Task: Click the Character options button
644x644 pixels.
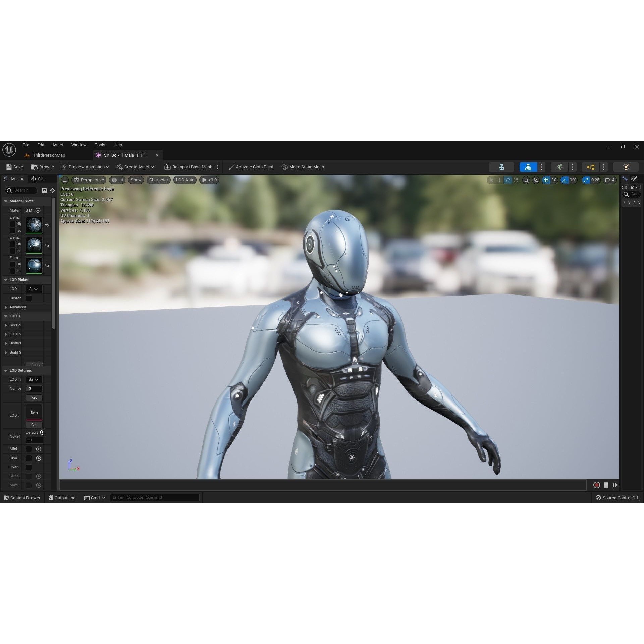Action: pyautogui.click(x=159, y=180)
